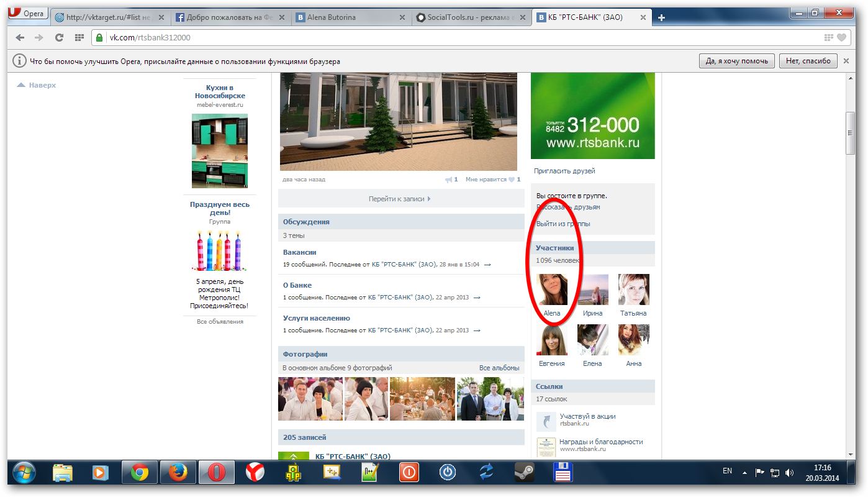Open the Вакансии discussion topic
Screen dimensions: 868x497
pyautogui.click(x=299, y=252)
